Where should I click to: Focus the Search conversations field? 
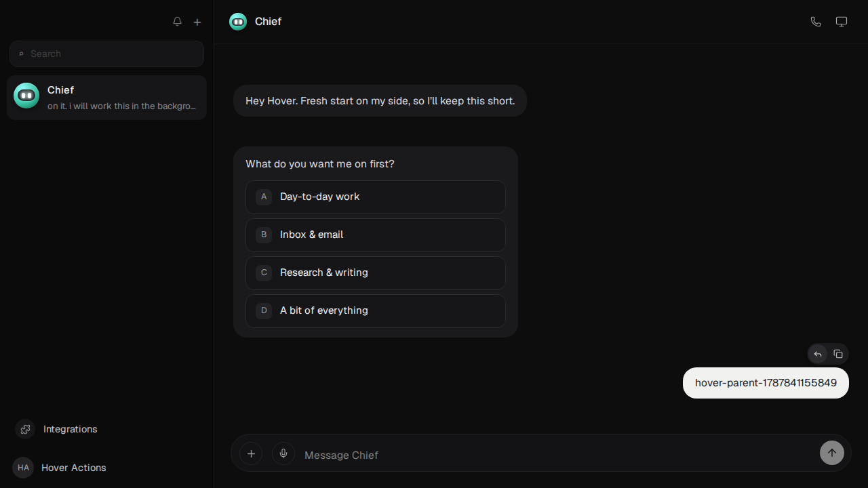[106, 54]
